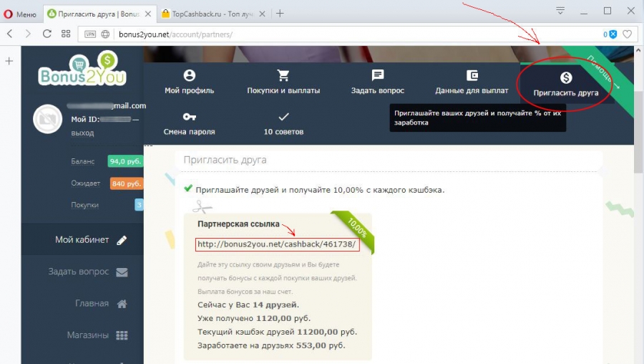644x364 pixels.
Task: Open a new browser tab
Action: click(x=280, y=14)
